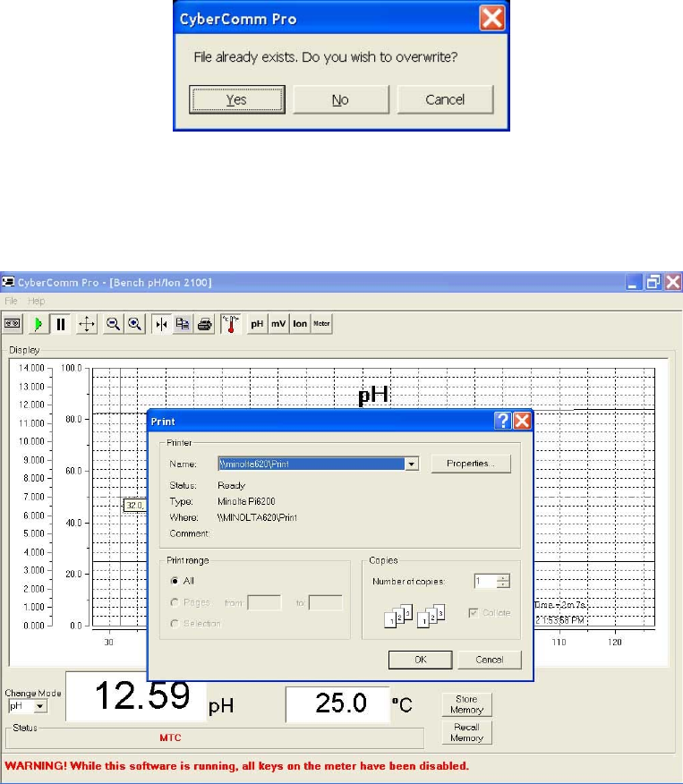Close the CyberComm Pro overwrite dialog
Viewport: 683px width, 784px height.
click(492, 19)
